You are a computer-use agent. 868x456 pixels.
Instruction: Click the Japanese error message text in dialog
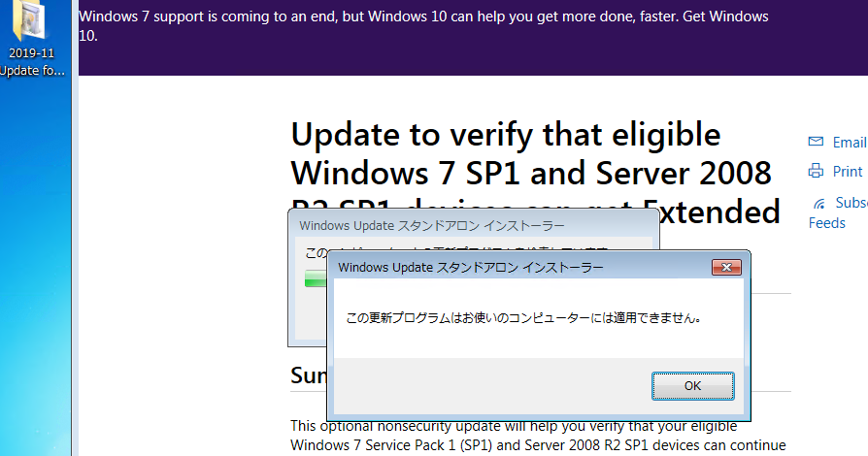pos(523,318)
